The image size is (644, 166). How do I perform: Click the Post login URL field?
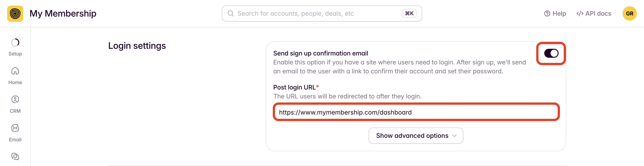click(x=416, y=112)
